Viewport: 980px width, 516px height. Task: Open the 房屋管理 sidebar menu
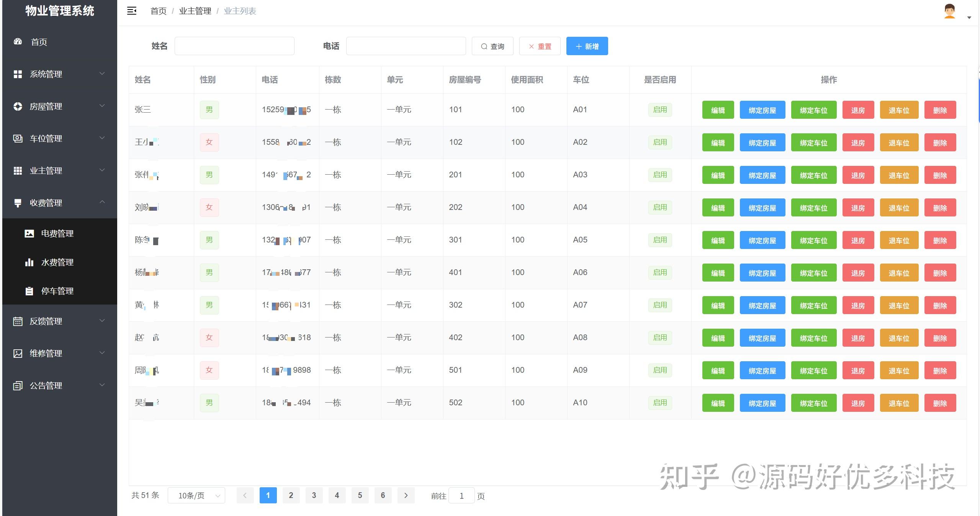coord(60,106)
